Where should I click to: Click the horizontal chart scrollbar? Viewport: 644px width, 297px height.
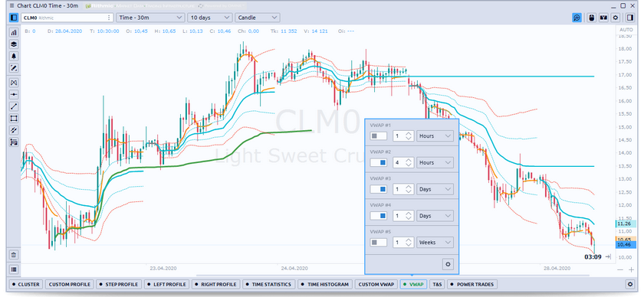393,276
